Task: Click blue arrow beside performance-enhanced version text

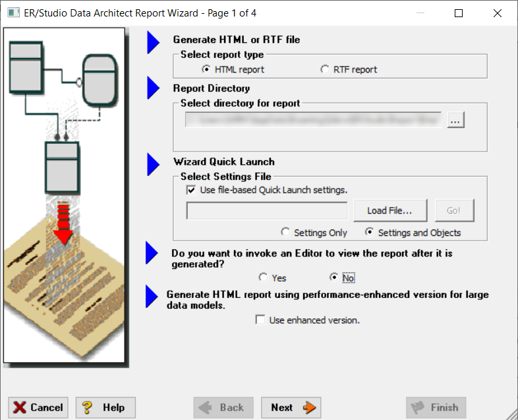Action: 152,297
